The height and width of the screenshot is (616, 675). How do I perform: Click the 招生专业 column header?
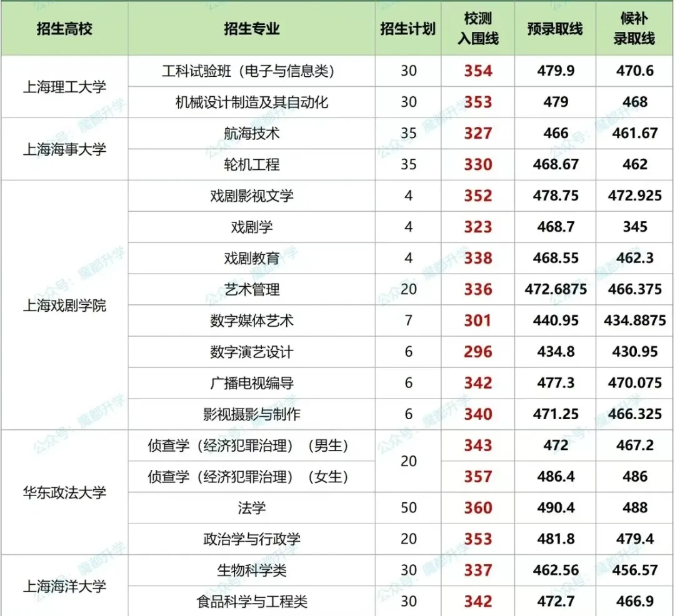click(x=252, y=29)
